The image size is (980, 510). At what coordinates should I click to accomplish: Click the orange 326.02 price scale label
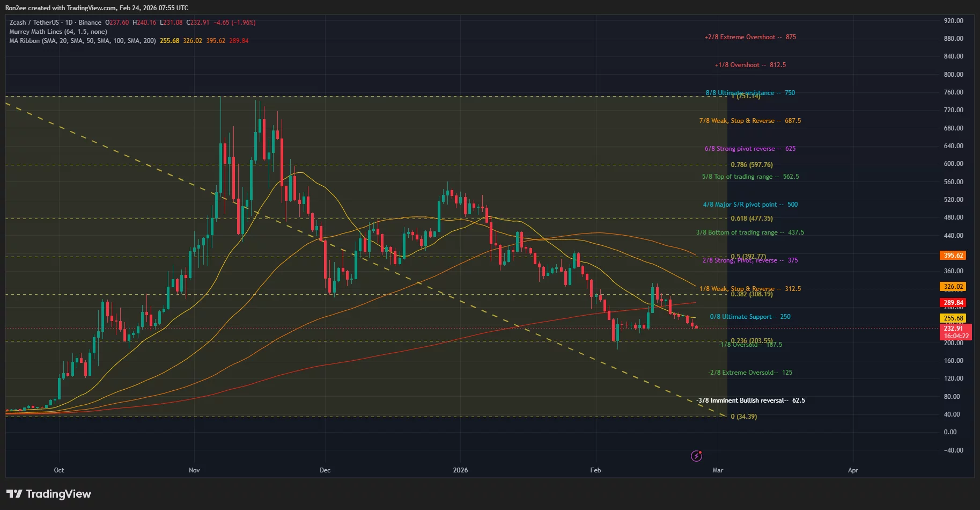954,287
